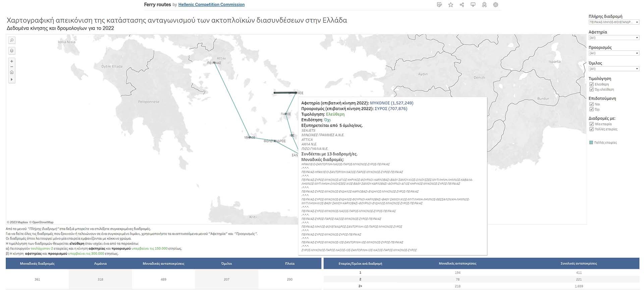Uncheck the Ελεύθερη pricing checkbox

coord(592,84)
